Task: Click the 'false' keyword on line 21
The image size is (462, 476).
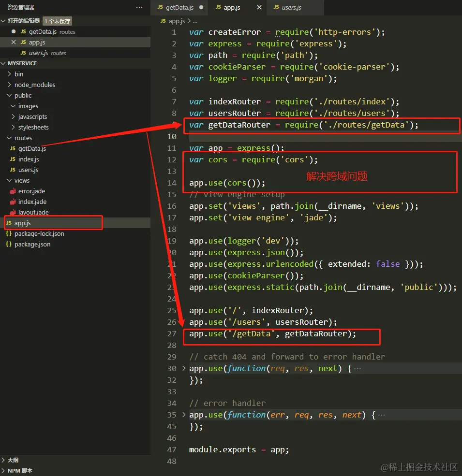Action: click(387, 264)
